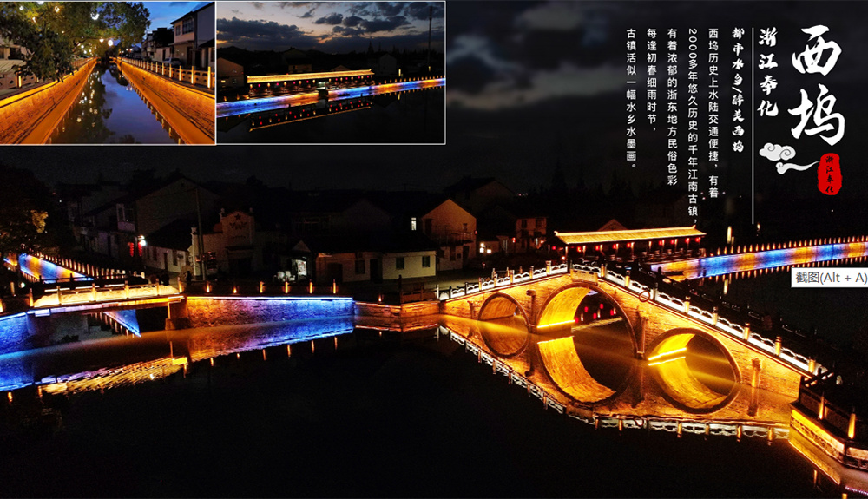
Task: Open the tree-lined canal street thumbnail
Action: click(108, 73)
